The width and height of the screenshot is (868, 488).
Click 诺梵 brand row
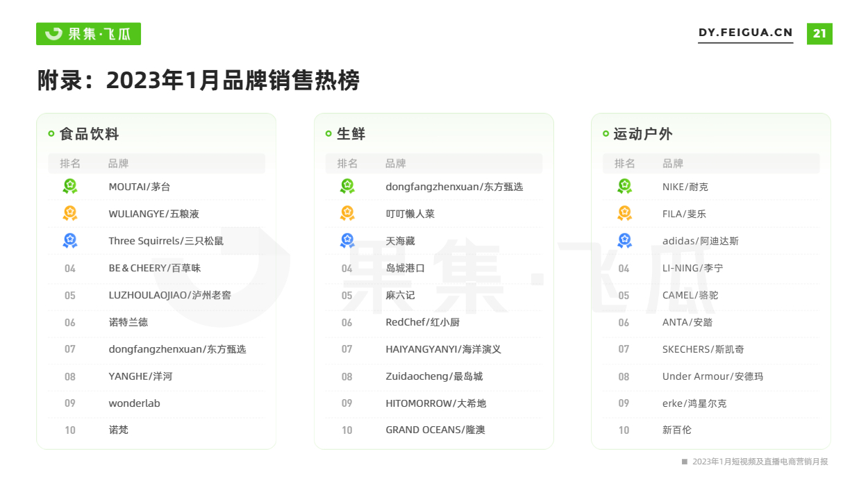[157, 430]
